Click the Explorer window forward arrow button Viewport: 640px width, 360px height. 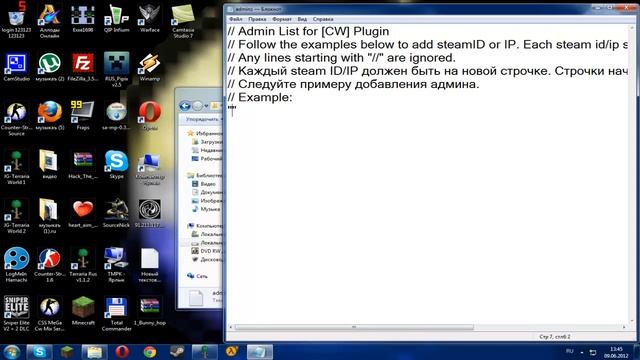tap(198, 106)
